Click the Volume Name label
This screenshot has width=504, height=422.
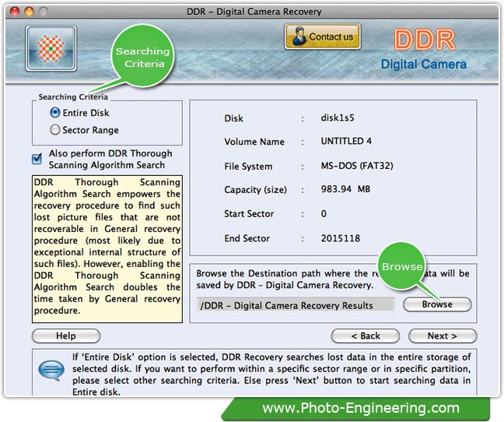tap(254, 142)
